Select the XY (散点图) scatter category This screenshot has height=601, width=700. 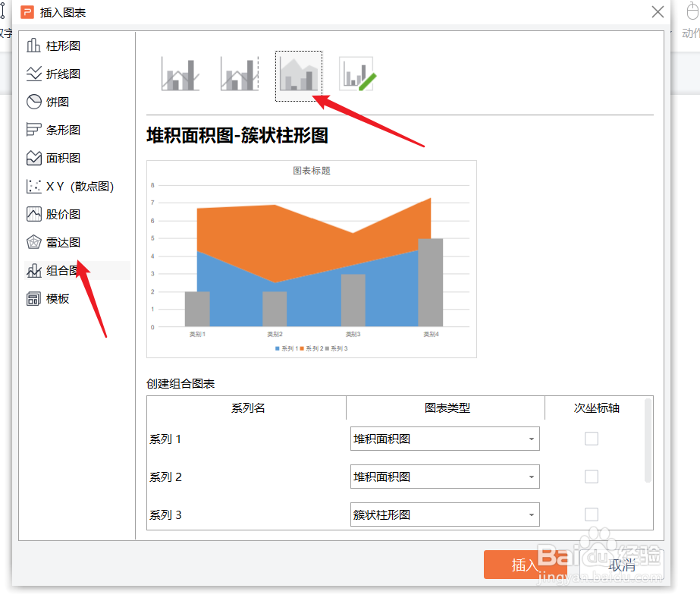pyautogui.click(x=77, y=187)
